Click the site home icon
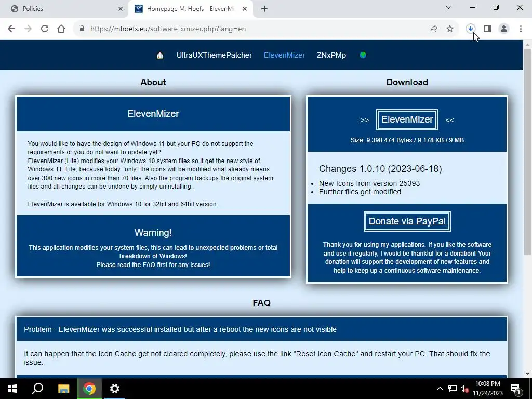The height and width of the screenshot is (399, 532). coord(160,55)
